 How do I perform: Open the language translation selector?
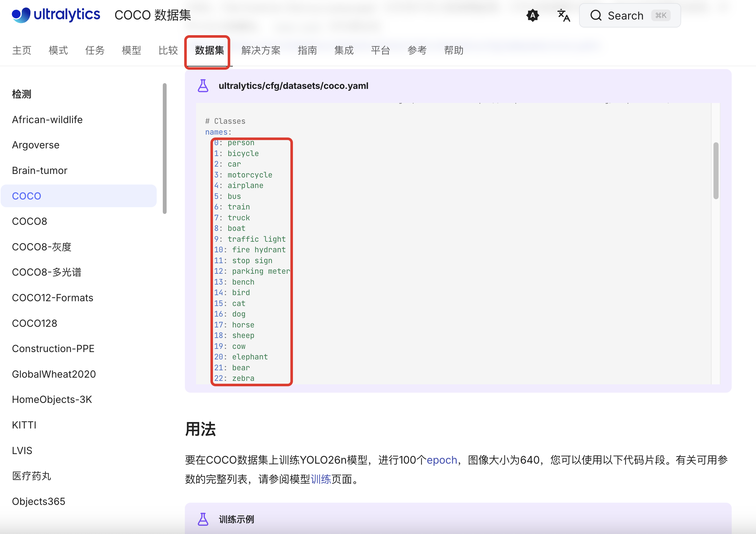coord(563,15)
